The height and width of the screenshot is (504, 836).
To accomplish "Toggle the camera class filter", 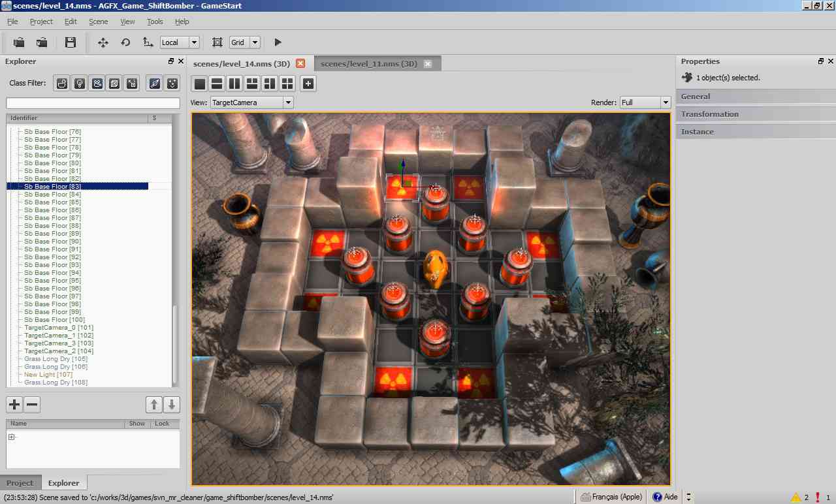I will coord(97,84).
